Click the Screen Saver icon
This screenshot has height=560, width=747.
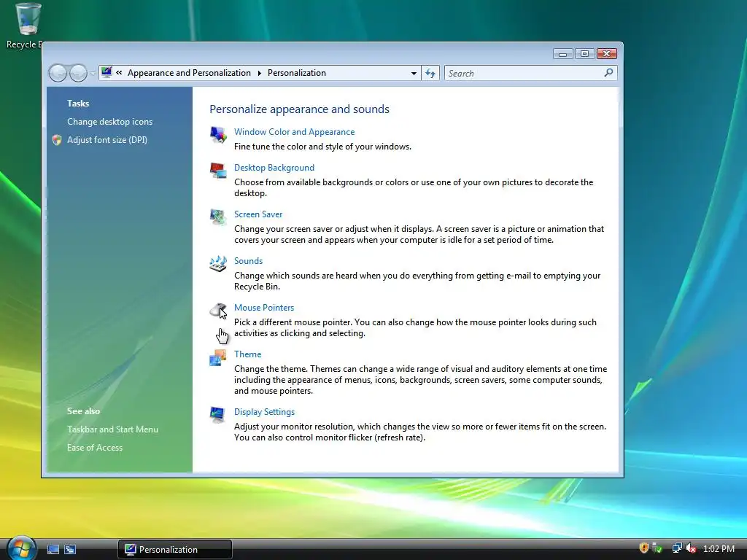(x=218, y=217)
